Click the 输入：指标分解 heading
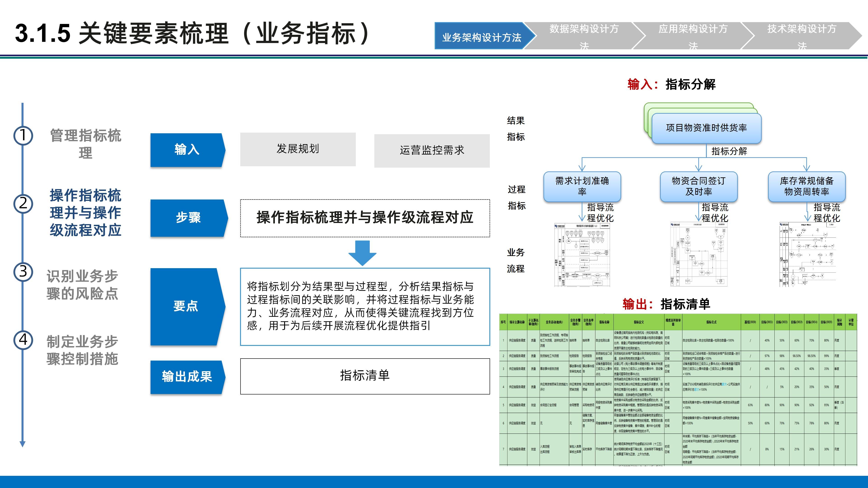The height and width of the screenshot is (488, 868). (x=671, y=84)
